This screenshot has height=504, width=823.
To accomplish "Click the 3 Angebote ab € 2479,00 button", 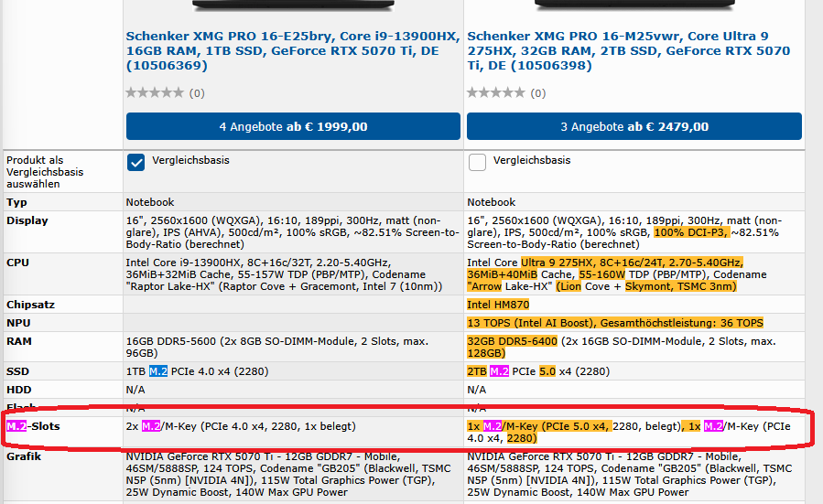I will [x=634, y=126].
